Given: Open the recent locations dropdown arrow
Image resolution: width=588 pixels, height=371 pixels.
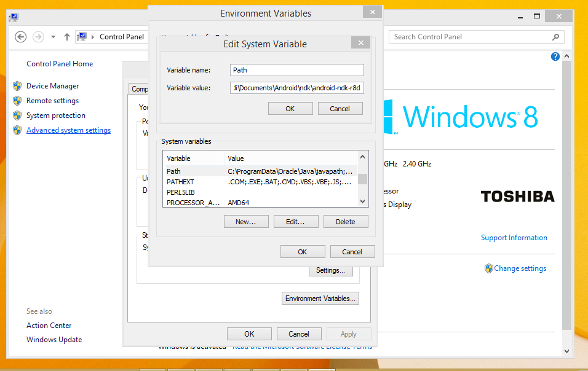Looking at the screenshot, I should (54, 37).
